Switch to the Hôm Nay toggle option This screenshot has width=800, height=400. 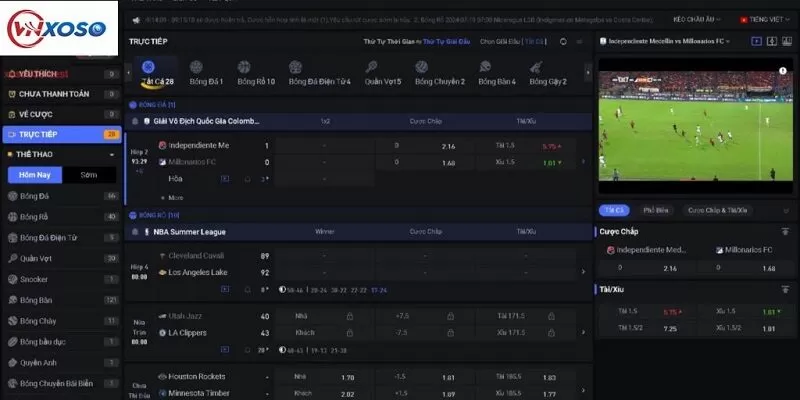(x=35, y=175)
